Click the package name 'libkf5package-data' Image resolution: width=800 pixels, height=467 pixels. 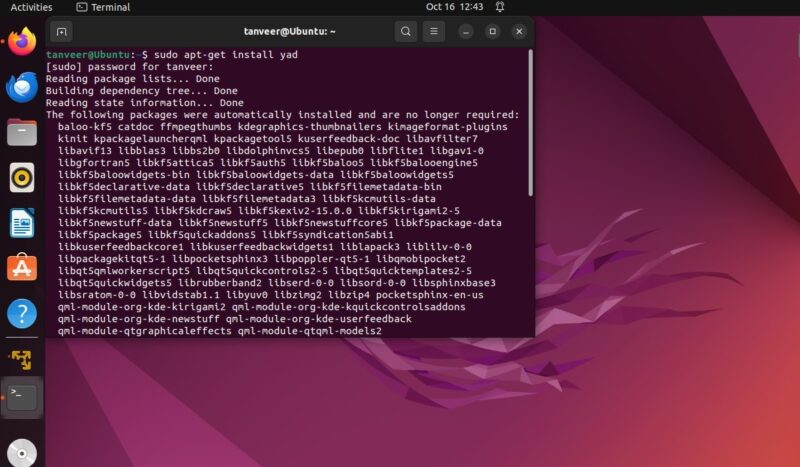tap(447, 223)
